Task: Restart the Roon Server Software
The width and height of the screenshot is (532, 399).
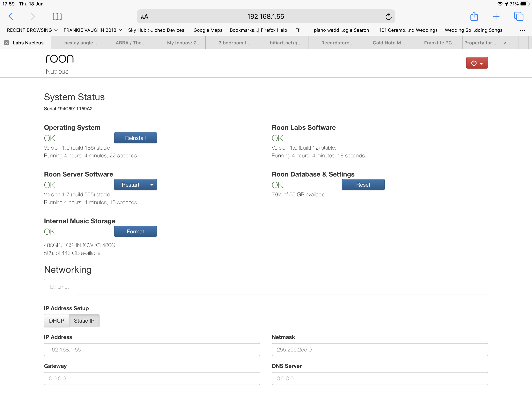Action: coord(130,184)
